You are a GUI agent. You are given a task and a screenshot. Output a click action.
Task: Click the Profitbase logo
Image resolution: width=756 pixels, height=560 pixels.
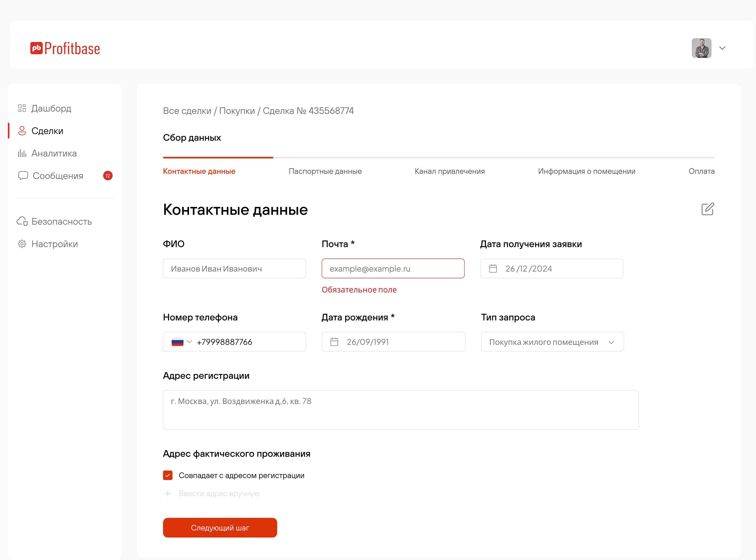(x=65, y=48)
